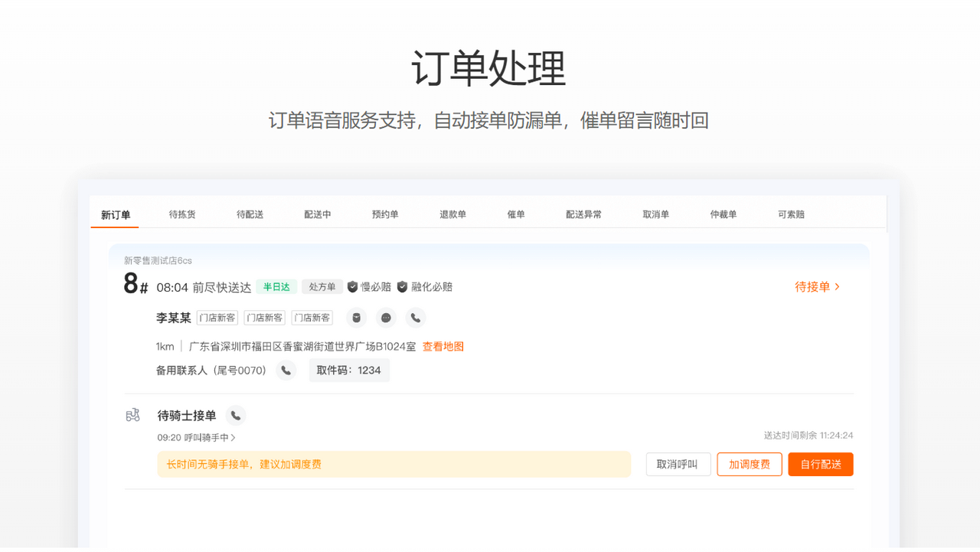Click the rider bicycle icon beside 待骑士接单
This screenshot has height=552, width=980.
[x=132, y=414]
